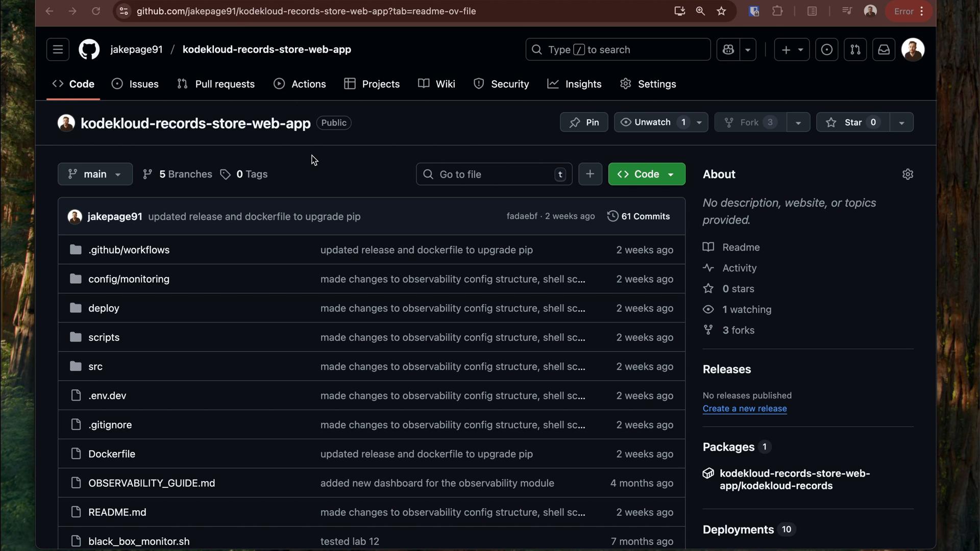Open the create new plus dropdown
The image size is (980, 551).
(x=792, y=49)
